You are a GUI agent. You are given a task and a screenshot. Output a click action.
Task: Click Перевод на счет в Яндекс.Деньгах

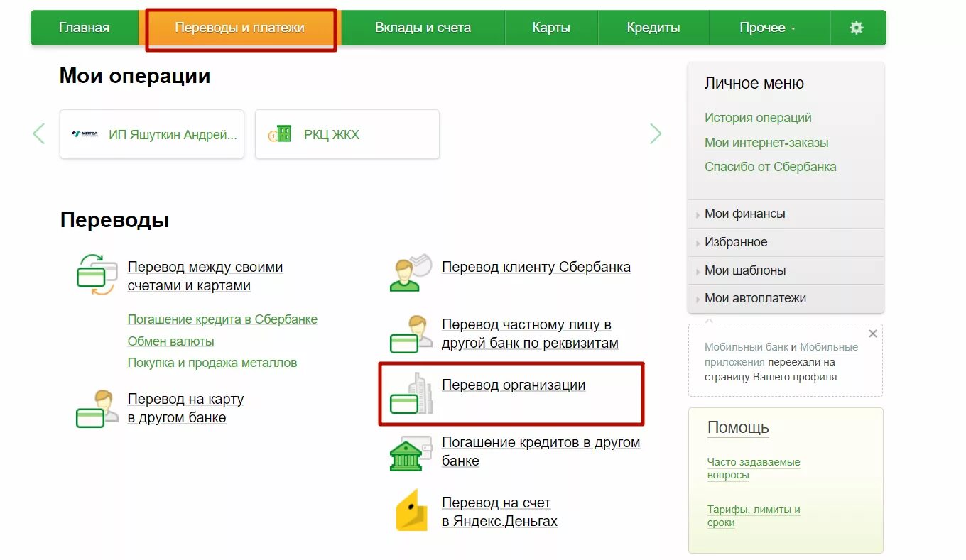499,512
